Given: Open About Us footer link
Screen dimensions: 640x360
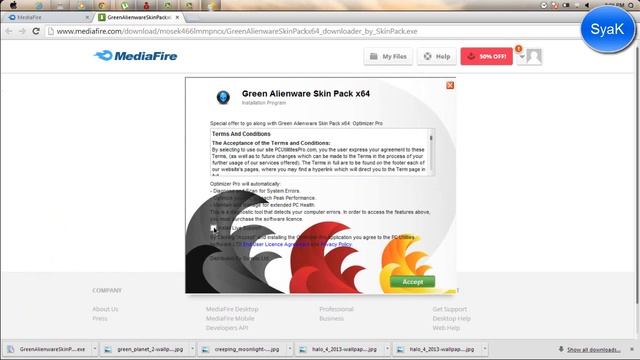Looking at the screenshot, I should [105, 309].
